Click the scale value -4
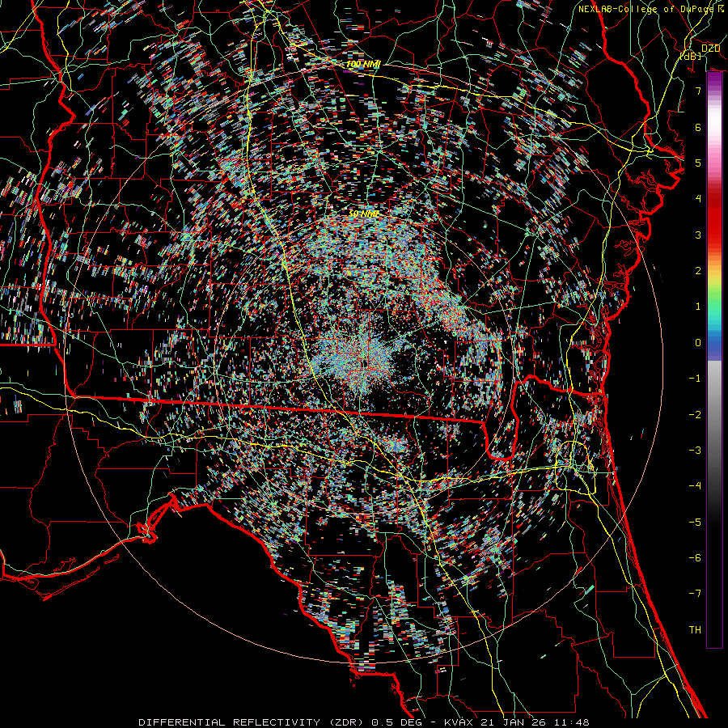The width and height of the screenshot is (728, 728). [x=695, y=485]
